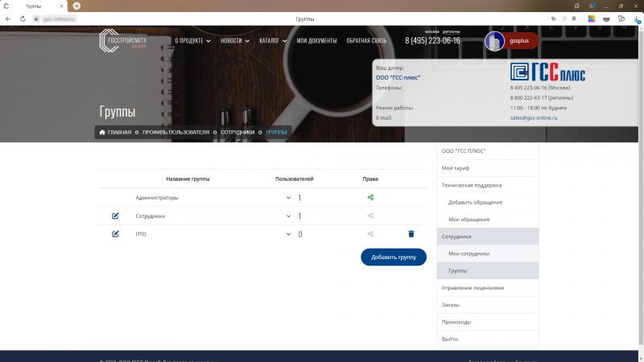
Task: Click the Госстройсмета logo
Action: click(x=123, y=41)
